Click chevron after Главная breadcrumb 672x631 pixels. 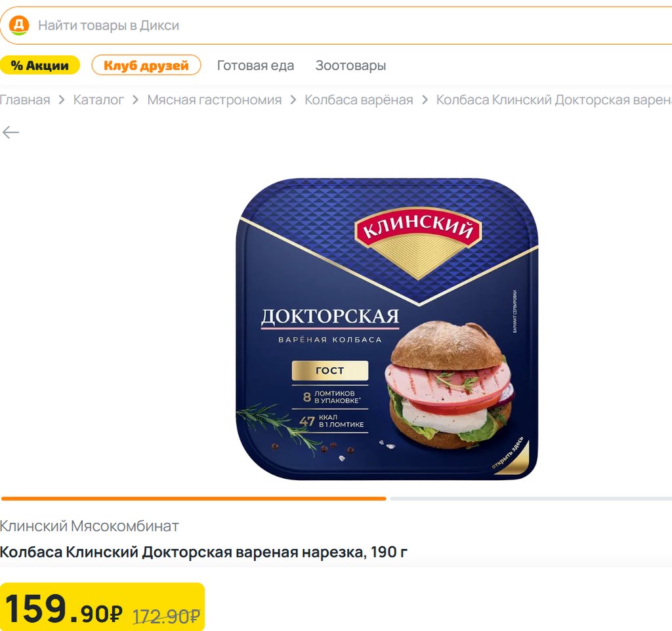62,100
